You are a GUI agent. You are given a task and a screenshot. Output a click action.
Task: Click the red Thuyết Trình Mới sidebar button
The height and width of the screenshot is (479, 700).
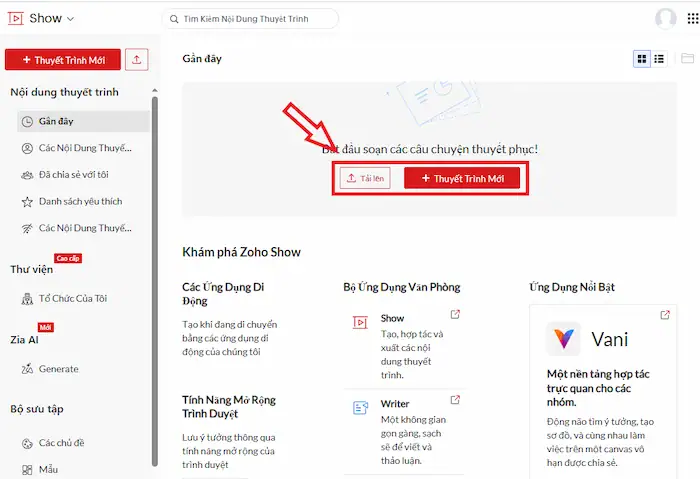[x=63, y=60]
